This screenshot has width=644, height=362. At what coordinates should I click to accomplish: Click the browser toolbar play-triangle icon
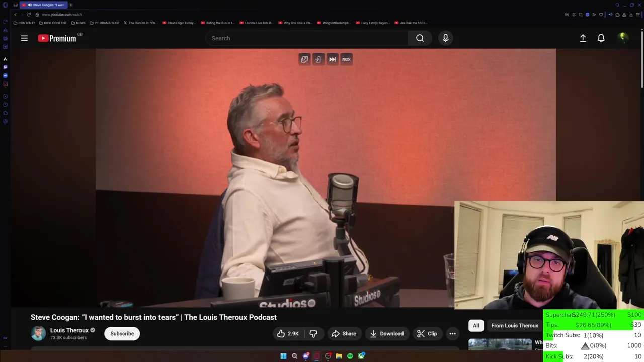pos(594,15)
